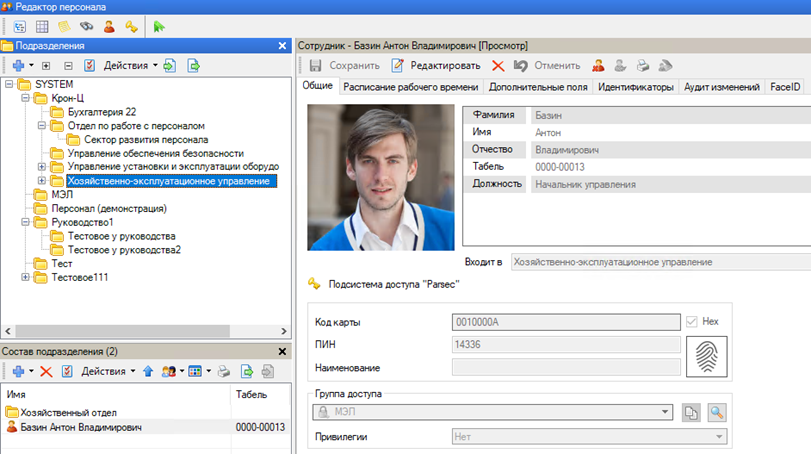The width and height of the screenshot is (811, 454).
Task: Click the magnifier icon beside access group
Action: coord(716,413)
